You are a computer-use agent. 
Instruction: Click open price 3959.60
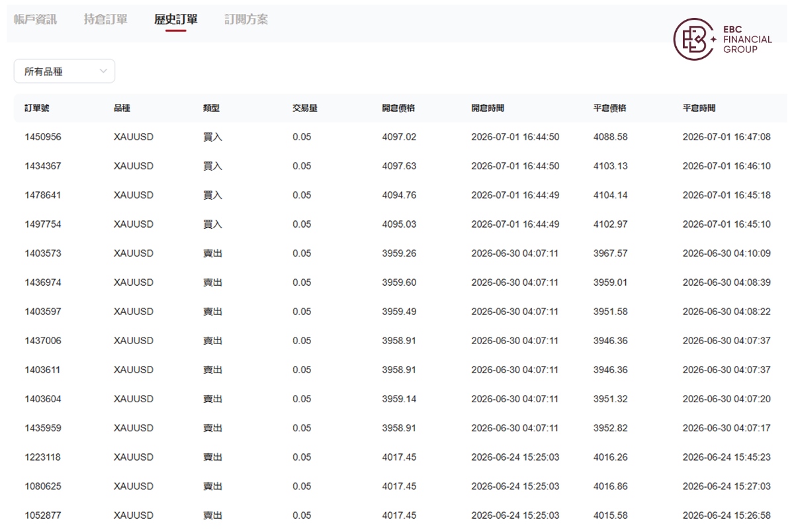point(399,283)
